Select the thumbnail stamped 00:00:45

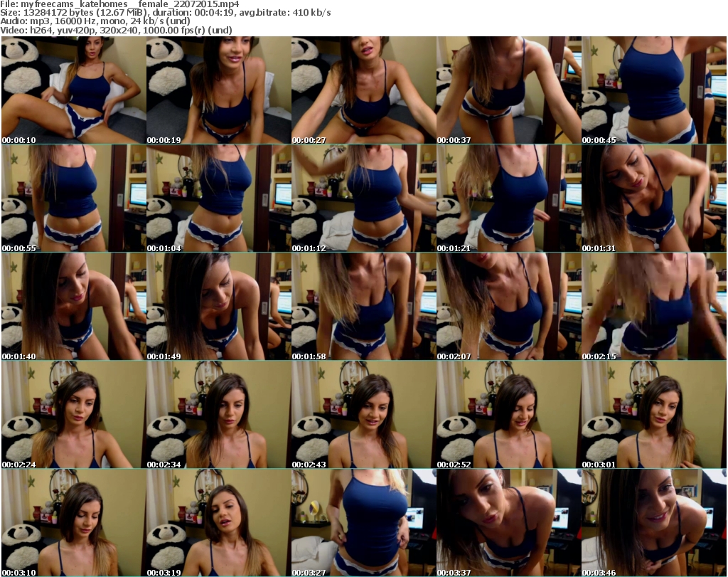[x=654, y=90]
